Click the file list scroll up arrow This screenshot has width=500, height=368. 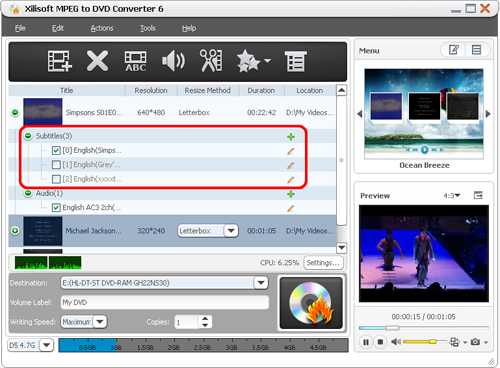342,90
